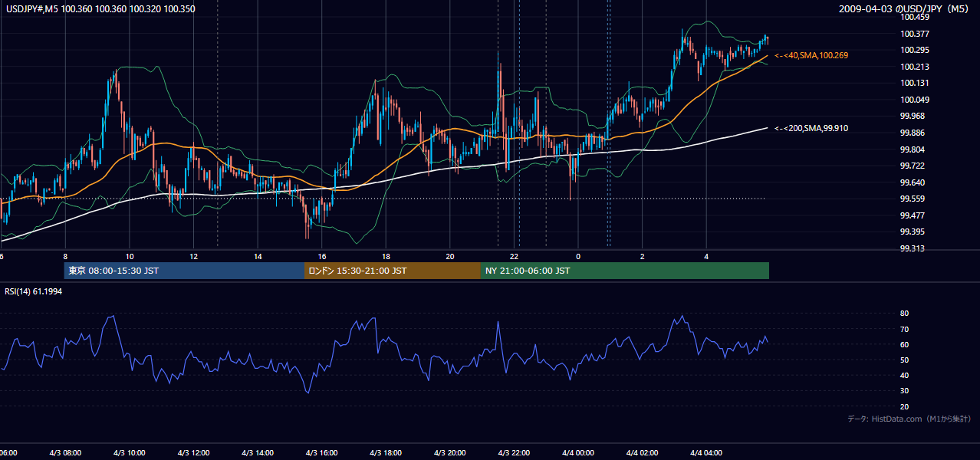Click price level 99.395 on the axis
980x460 pixels.
(914, 232)
